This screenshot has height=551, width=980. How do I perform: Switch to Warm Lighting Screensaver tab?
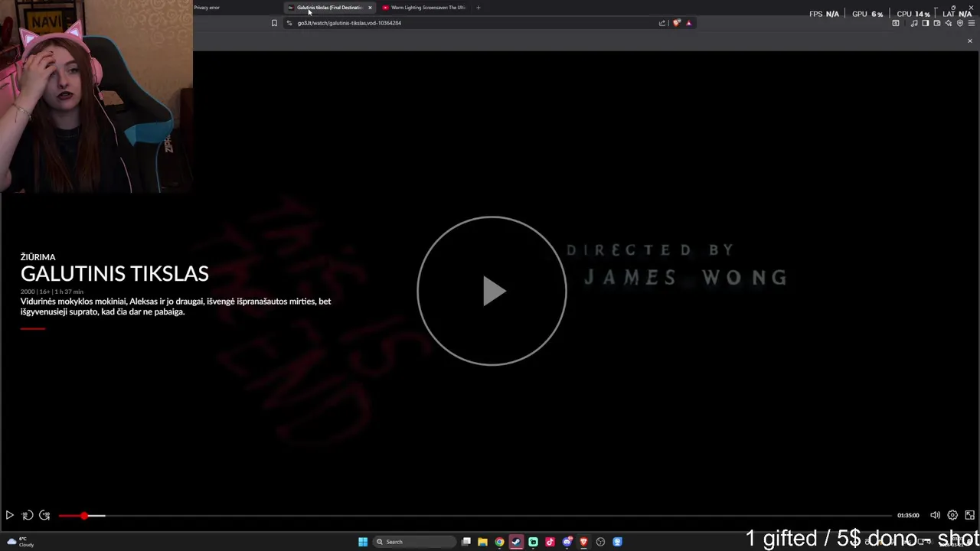(425, 8)
